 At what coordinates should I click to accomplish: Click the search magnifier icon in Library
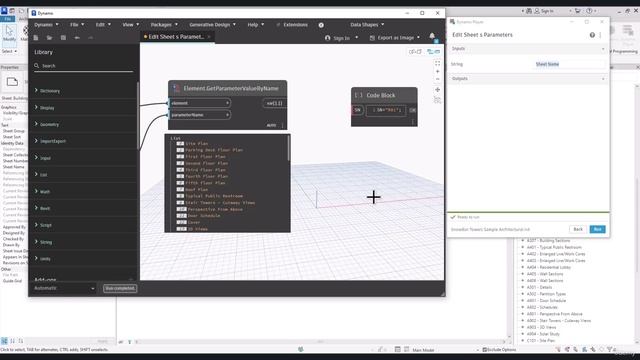coord(37,66)
